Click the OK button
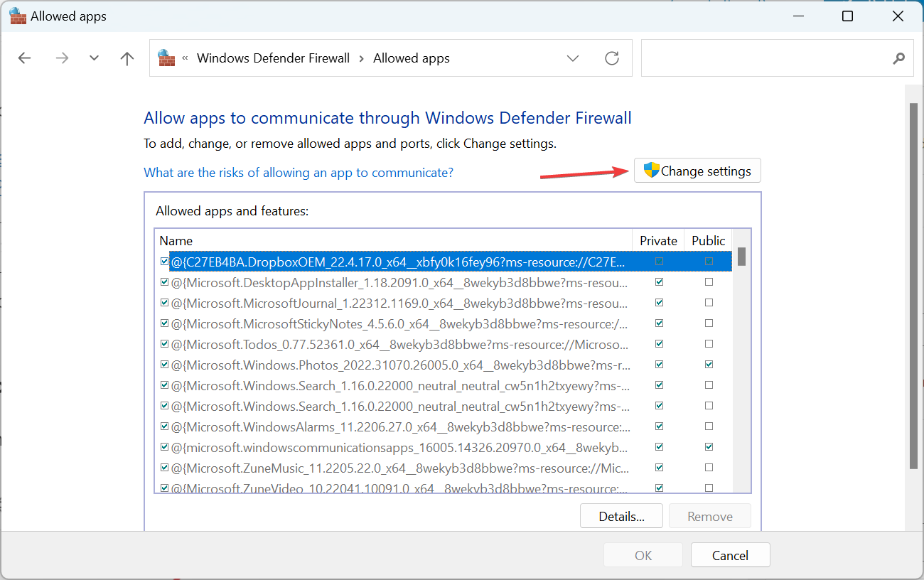 [643, 555]
